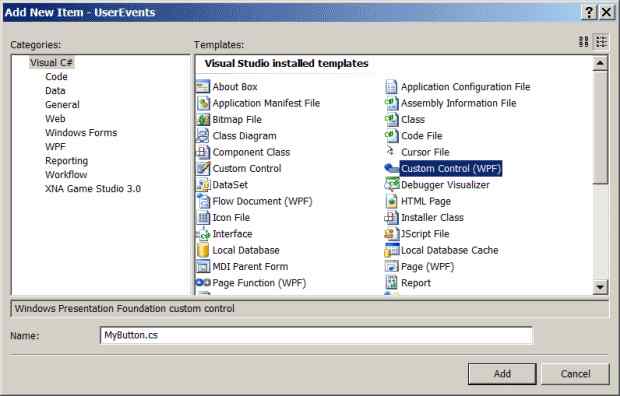Image resolution: width=620 pixels, height=396 pixels.
Task: Open the WPF category
Action: tap(55, 146)
